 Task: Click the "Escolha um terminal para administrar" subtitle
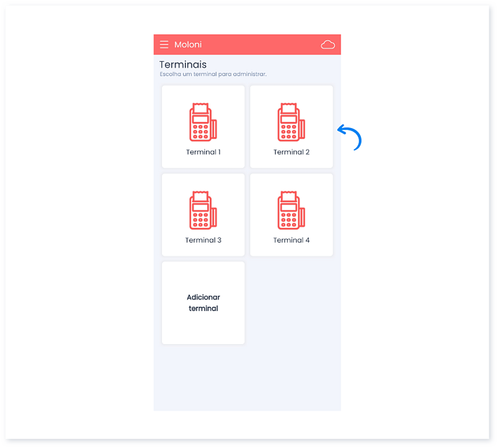[x=213, y=75]
